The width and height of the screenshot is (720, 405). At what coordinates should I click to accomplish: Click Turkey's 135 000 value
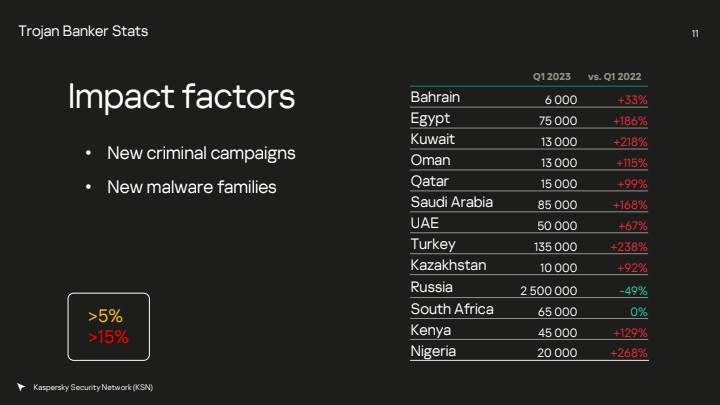coord(555,247)
